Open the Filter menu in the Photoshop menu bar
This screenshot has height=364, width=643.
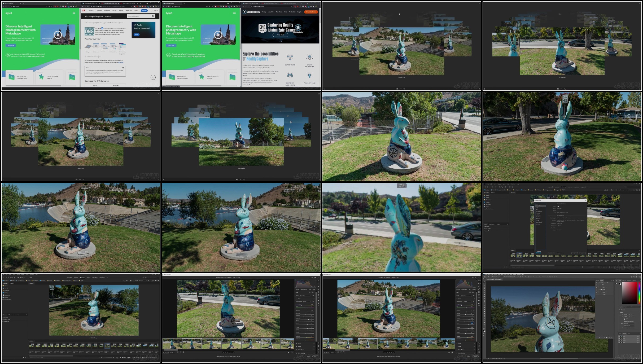click(505, 274)
